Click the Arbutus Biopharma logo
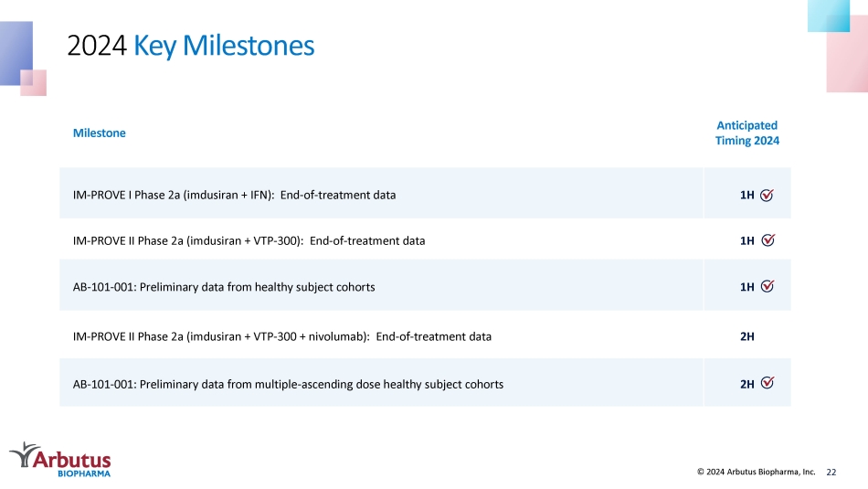The height and width of the screenshot is (489, 868). coord(60,460)
